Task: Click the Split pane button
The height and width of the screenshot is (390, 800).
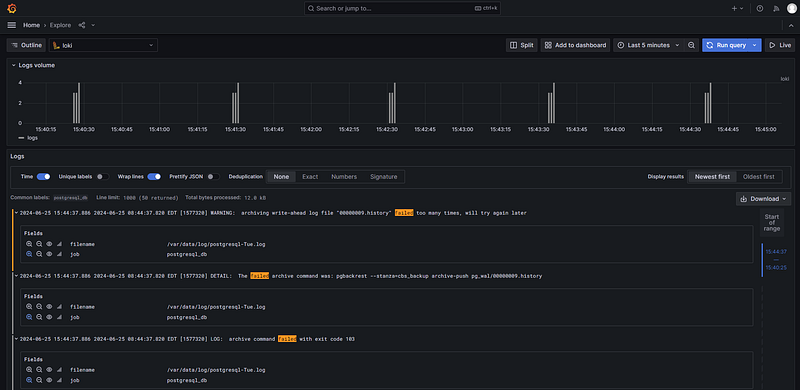Action: click(x=521, y=45)
